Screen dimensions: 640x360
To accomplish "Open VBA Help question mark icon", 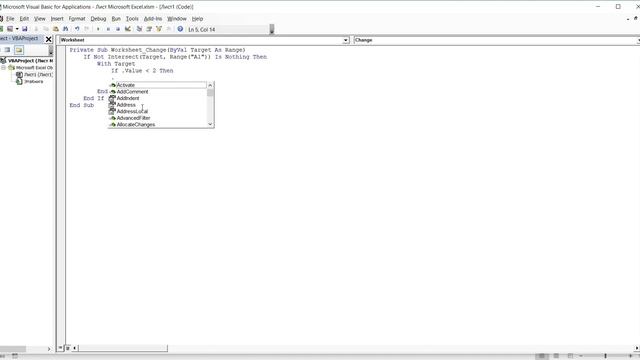I will click(x=180, y=29).
